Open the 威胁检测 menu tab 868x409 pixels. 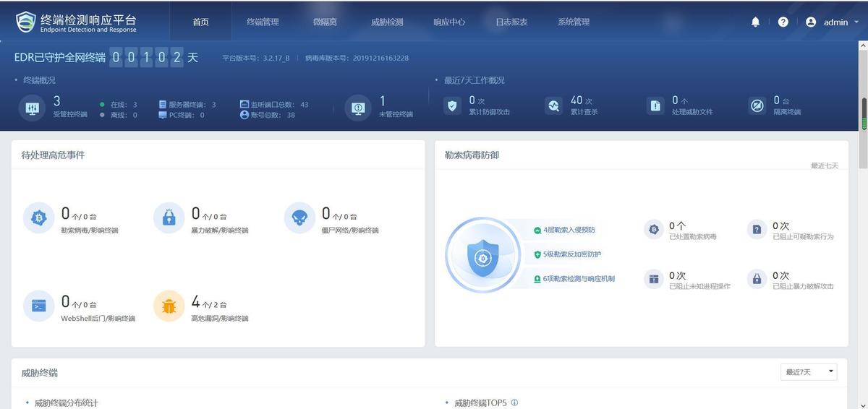pos(387,22)
